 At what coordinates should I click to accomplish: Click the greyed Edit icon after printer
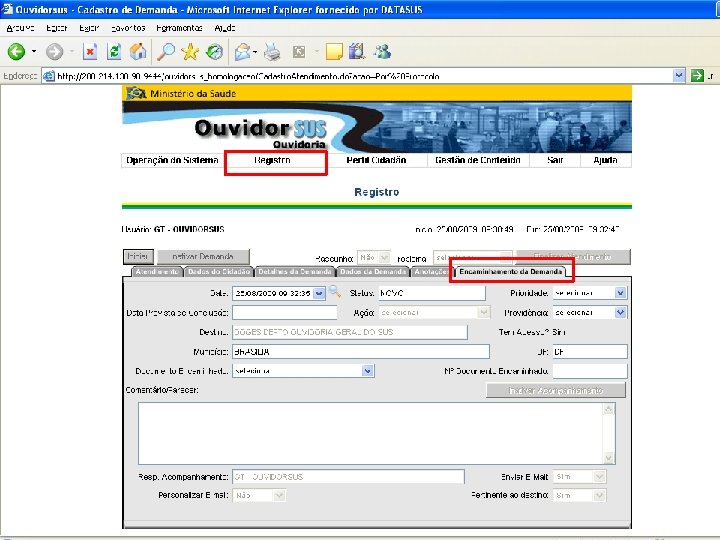tap(299, 51)
